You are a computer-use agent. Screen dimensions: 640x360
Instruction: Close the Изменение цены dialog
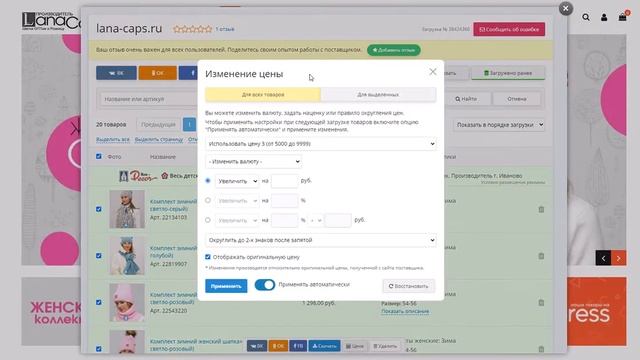tap(433, 72)
